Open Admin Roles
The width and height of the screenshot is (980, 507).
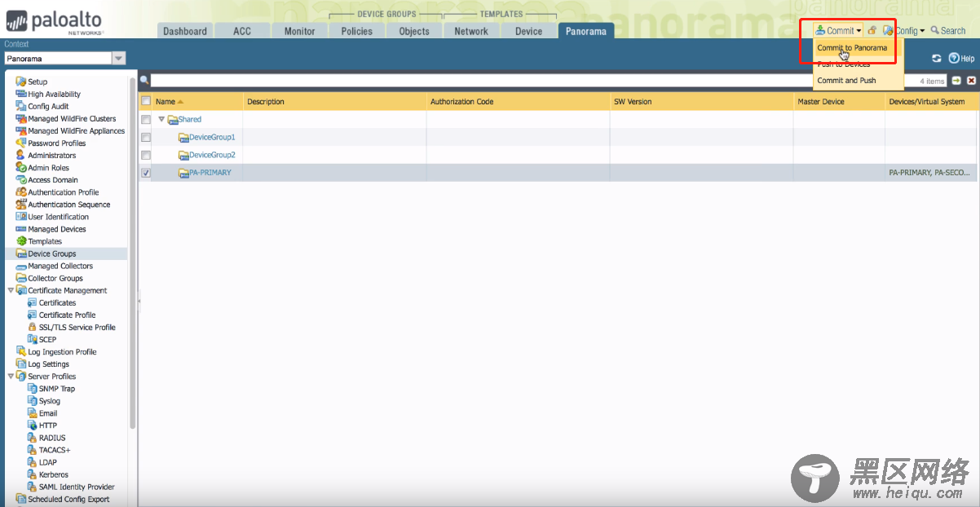click(x=42, y=167)
